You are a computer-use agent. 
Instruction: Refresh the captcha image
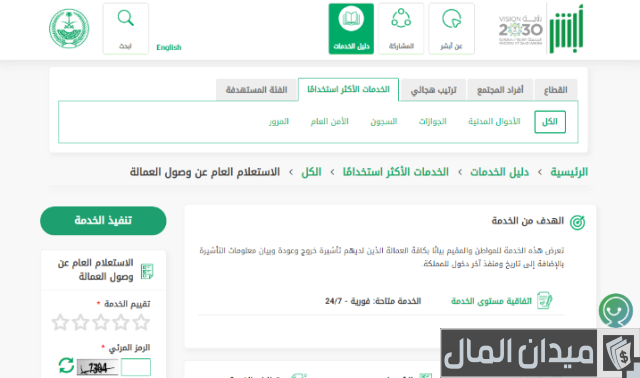[x=66, y=366]
